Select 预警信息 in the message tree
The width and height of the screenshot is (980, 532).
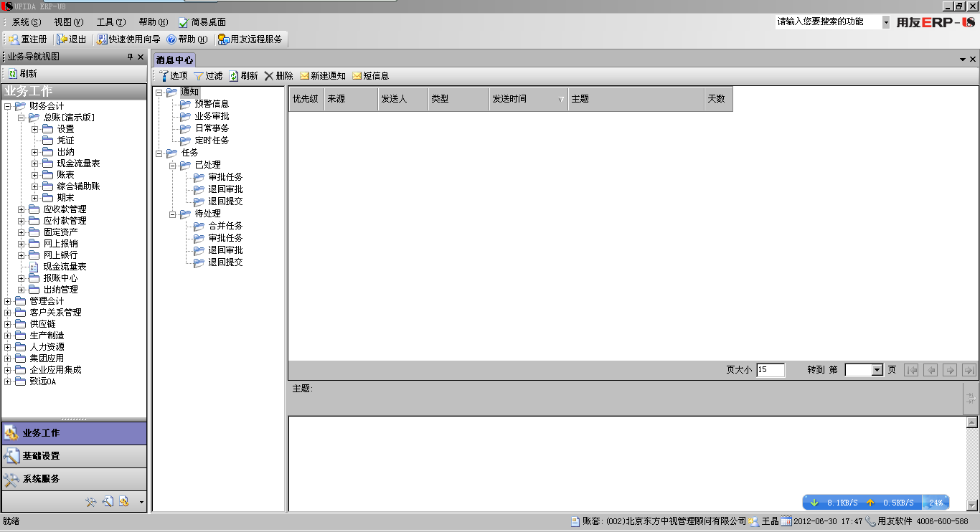pos(212,104)
